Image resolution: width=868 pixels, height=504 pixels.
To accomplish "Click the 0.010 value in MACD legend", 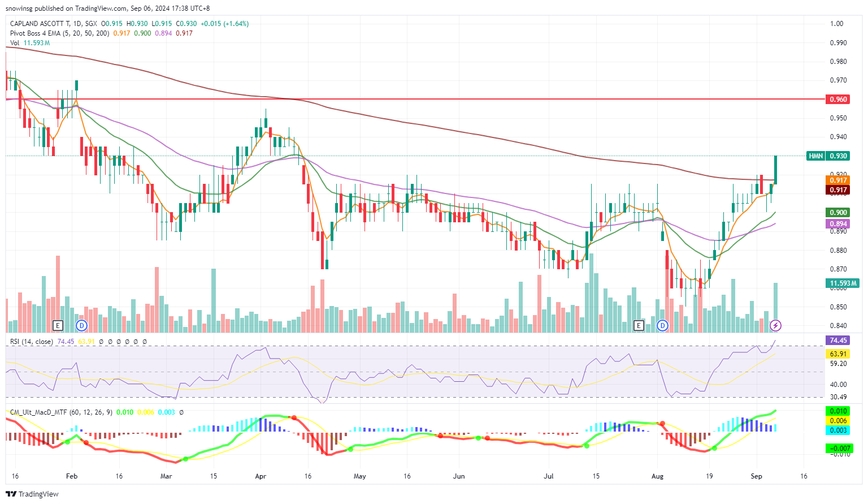I will (x=125, y=412).
